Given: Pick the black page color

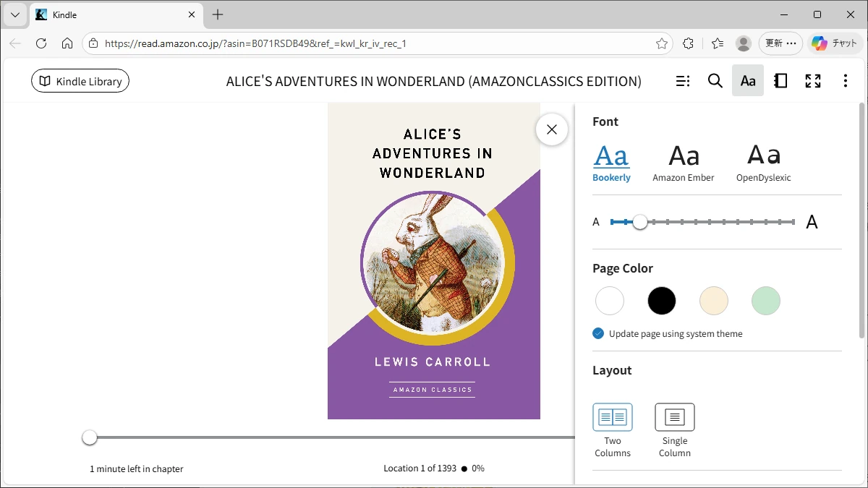Looking at the screenshot, I should [x=661, y=301].
